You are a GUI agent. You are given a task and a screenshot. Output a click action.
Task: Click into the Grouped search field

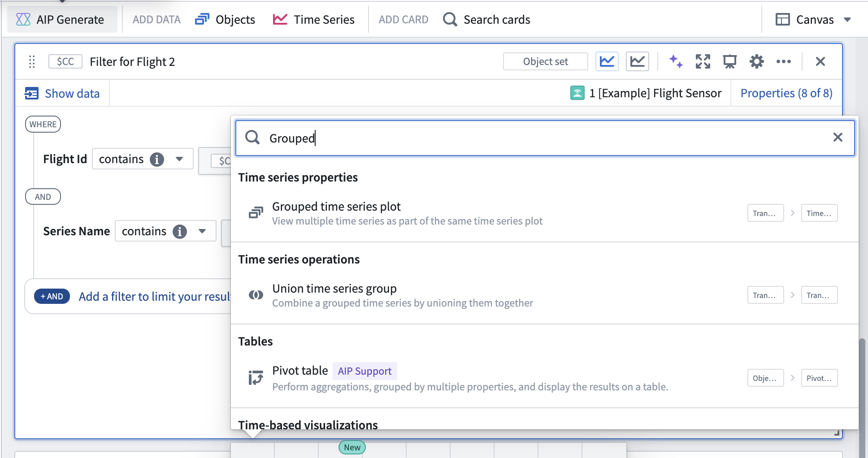click(545, 138)
